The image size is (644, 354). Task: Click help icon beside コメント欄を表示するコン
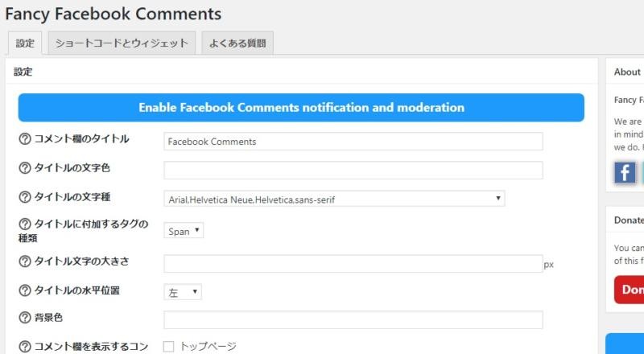click(x=25, y=347)
